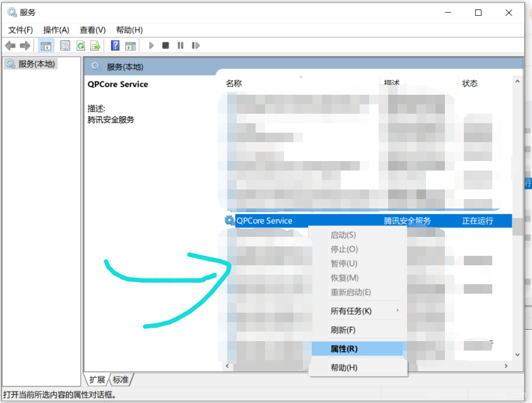Open the 操作(A) menu
The width and height of the screenshot is (532, 403).
click(x=56, y=30)
